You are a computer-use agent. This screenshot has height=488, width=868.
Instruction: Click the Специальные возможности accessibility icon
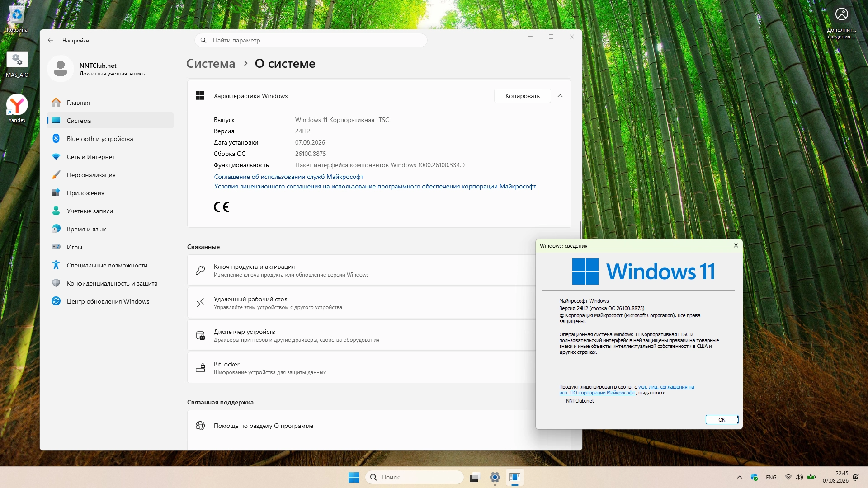click(x=56, y=265)
